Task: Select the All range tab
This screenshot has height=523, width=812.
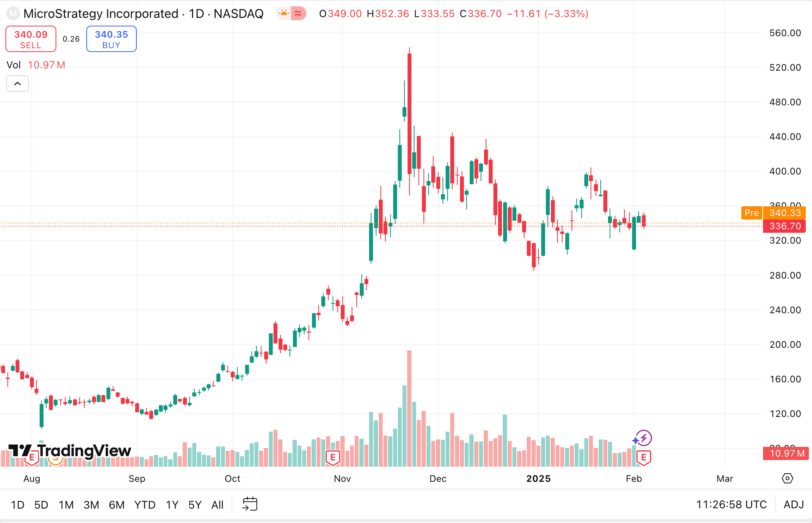Action: tap(218, 505)
